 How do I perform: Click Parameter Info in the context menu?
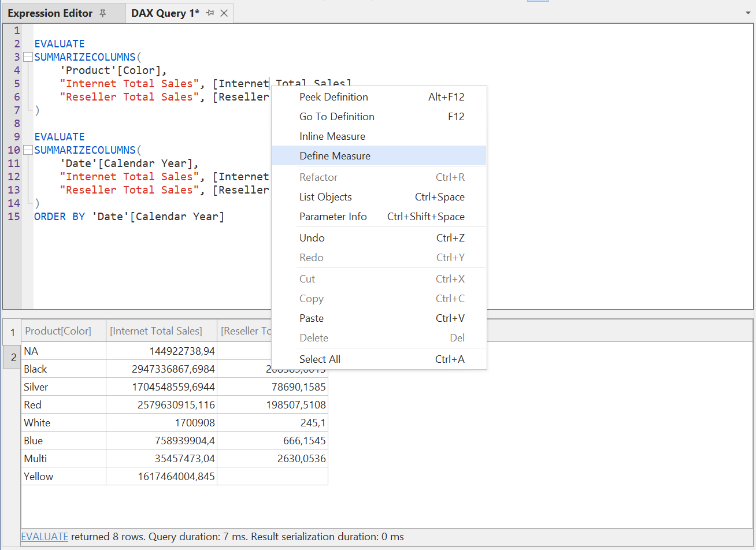point(333,216)
